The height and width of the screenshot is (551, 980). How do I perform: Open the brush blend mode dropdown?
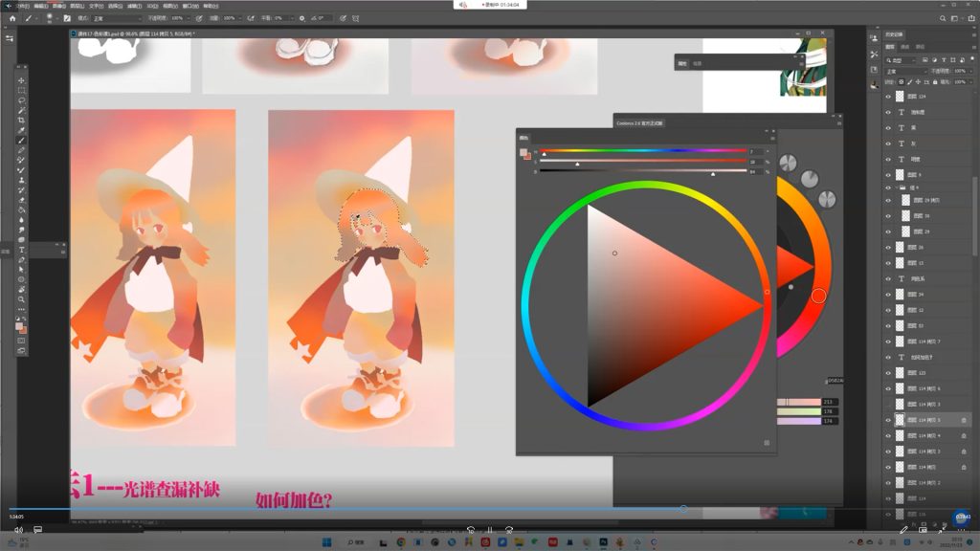[115, 17]
